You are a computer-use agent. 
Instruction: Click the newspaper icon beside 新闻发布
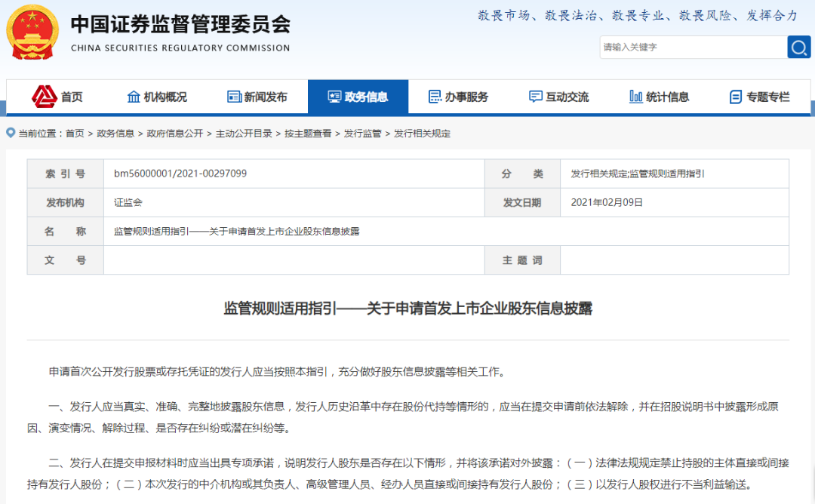click(235, 97)
